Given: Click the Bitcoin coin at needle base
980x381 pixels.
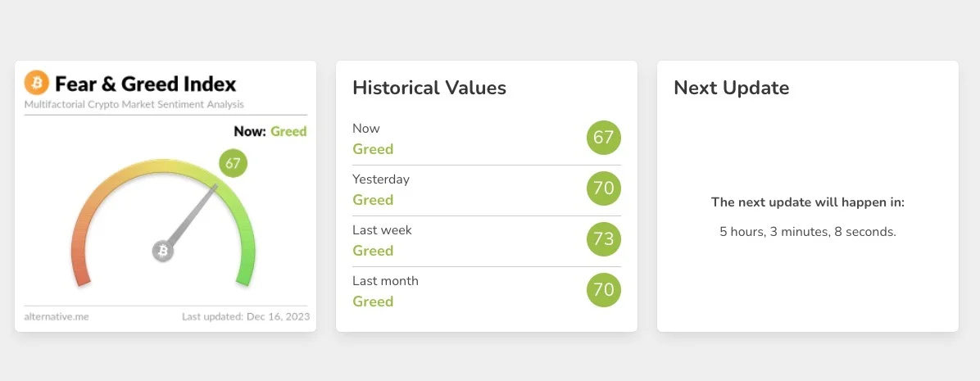Looking at the screenshot, I should click(163, 251).
